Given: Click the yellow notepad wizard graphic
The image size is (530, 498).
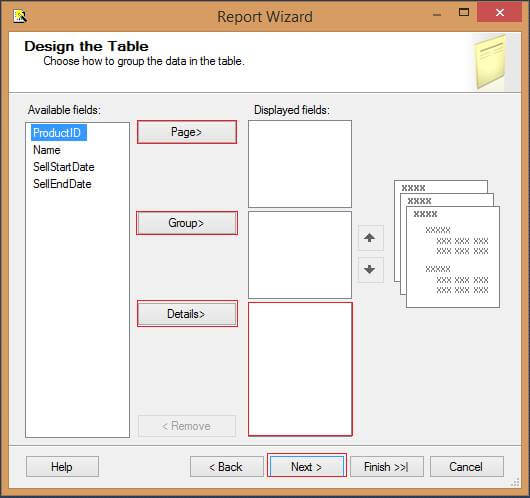Looking at the screenshot, I should point(490,62).
